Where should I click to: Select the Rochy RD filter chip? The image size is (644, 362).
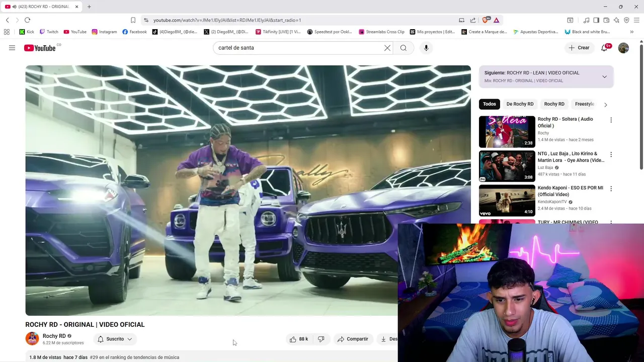point(554,104)
